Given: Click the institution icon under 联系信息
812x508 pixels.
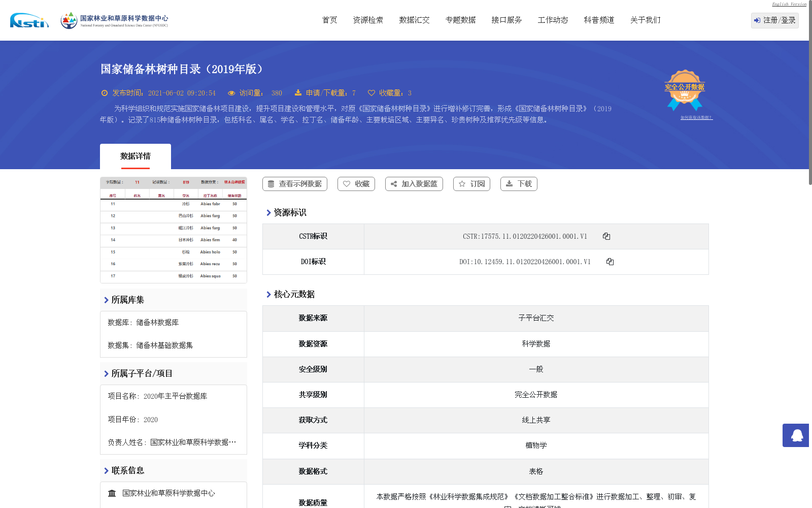Looking at the screenshot, I should point(112,493).
